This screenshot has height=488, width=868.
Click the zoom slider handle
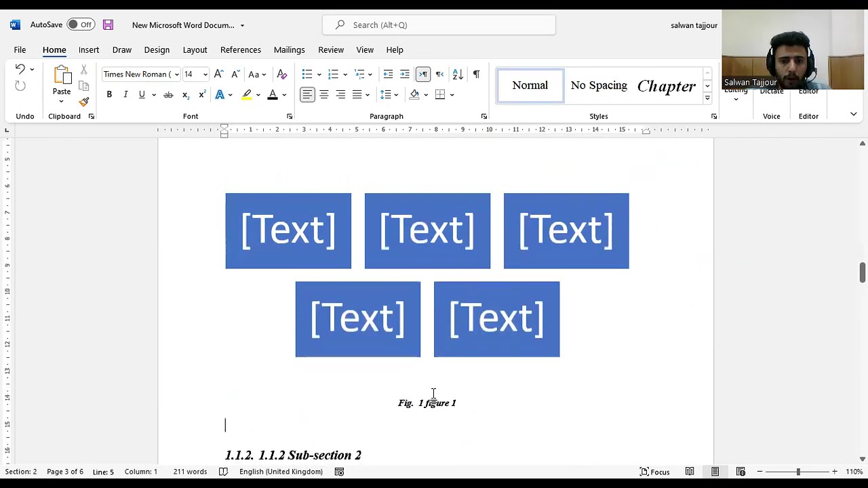pyautogui.click(x=798, y=472)
